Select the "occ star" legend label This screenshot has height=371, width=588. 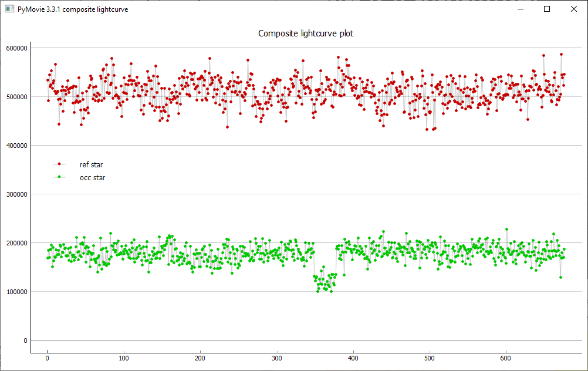pos(92,178)
